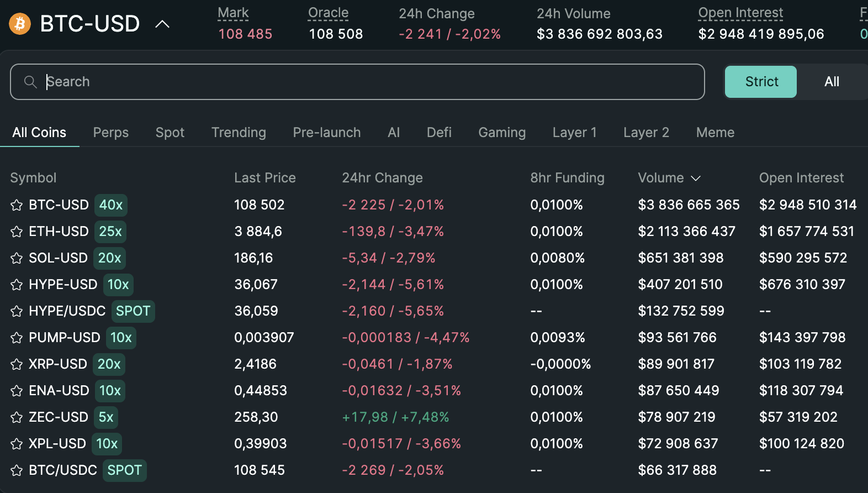Add SOL-USD to favorites via star

(17, 258)
